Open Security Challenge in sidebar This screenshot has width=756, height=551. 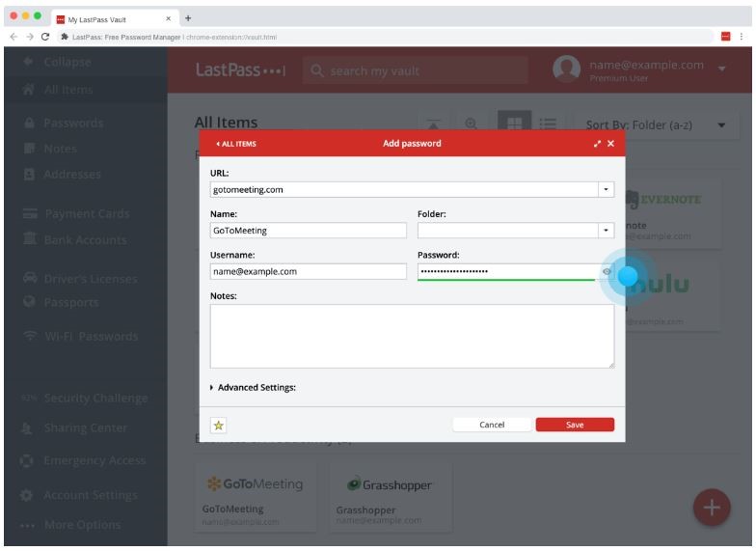click(94, 399)
